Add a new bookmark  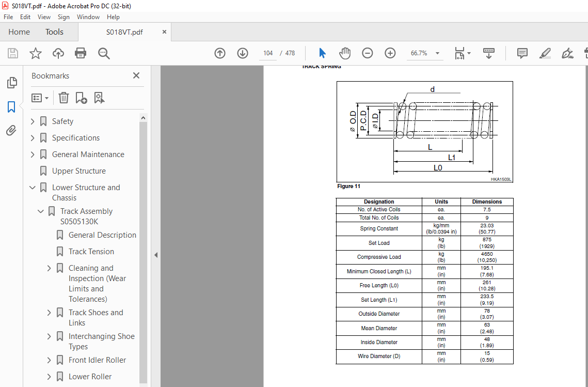click(81, 98)
